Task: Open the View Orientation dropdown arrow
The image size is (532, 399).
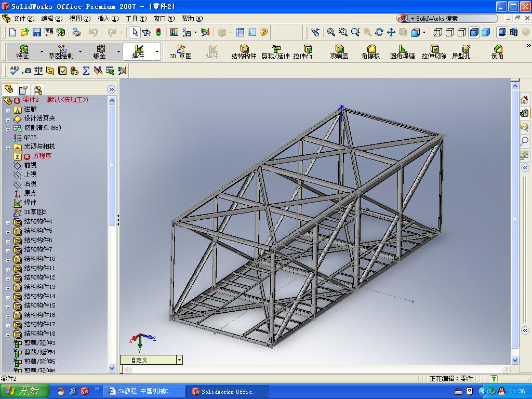Action: (x=424, y=32)
